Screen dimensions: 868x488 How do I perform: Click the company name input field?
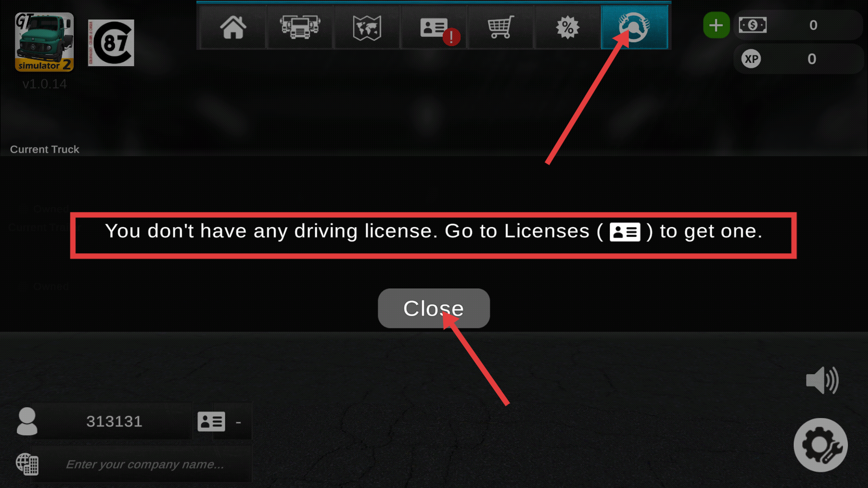coord(145,464)
